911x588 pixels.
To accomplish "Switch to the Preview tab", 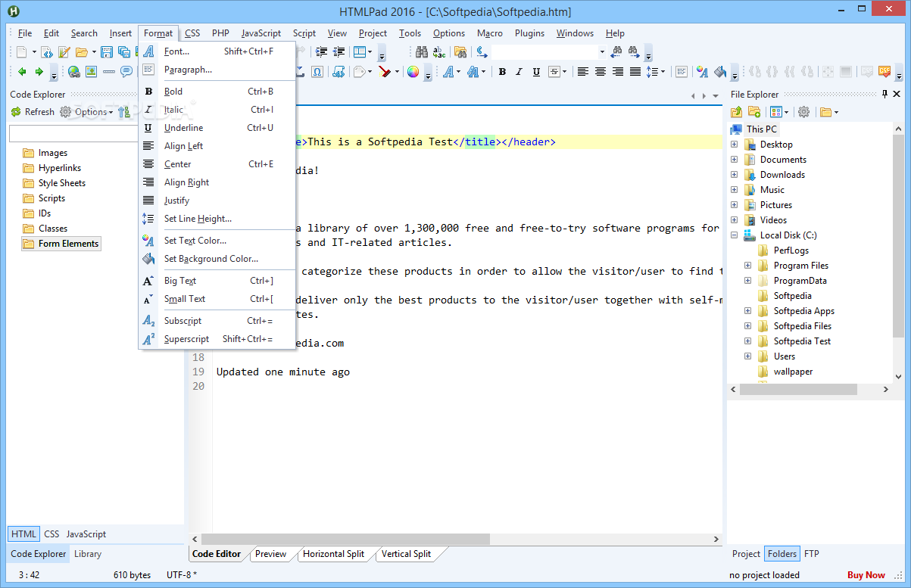I will (271, 554).
